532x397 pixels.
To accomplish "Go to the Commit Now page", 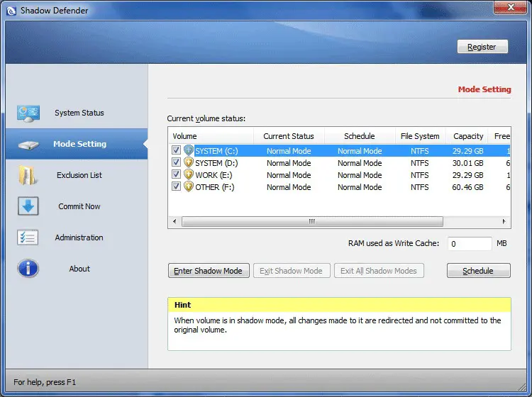I will (77, 206).
